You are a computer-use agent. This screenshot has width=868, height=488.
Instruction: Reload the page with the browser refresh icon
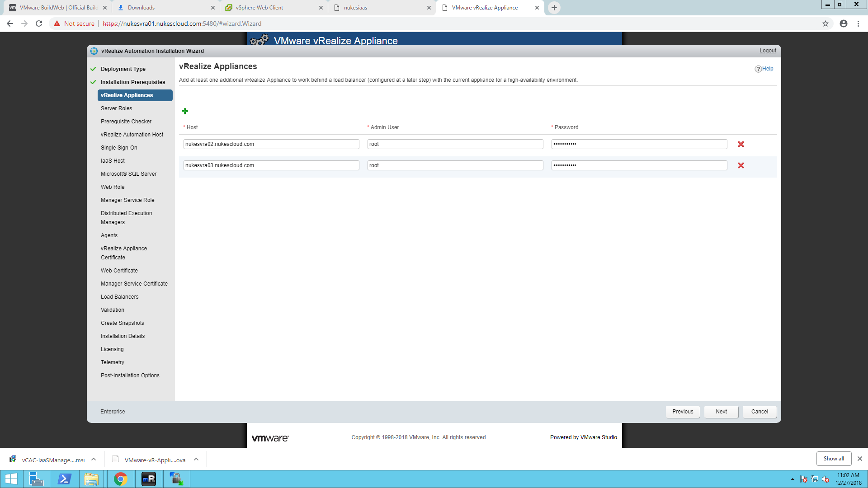tap(39, 23)
